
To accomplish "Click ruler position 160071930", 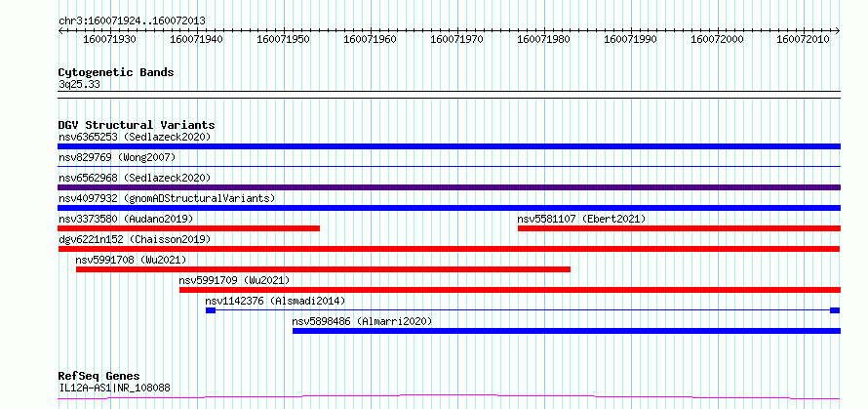I will pos(109,39).
